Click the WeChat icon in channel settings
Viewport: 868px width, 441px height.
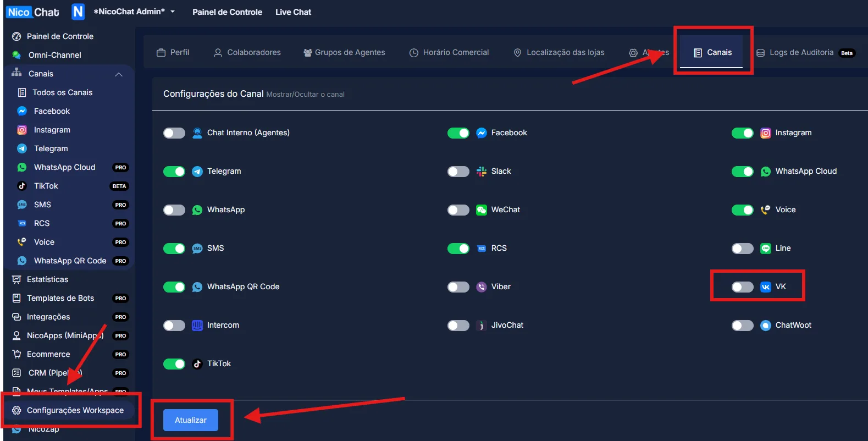(x=482, y=210)
